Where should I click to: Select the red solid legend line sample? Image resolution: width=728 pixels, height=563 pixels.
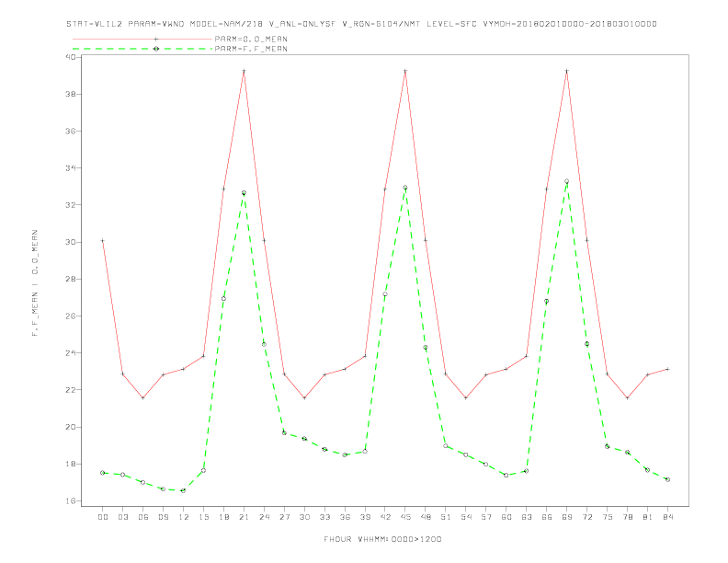pos(142,39)
